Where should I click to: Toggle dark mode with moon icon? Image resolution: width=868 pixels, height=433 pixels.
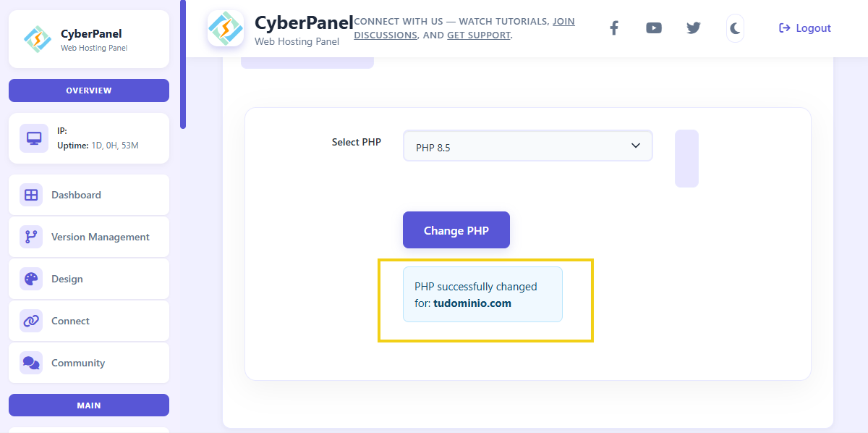click(x=735, y=28)
